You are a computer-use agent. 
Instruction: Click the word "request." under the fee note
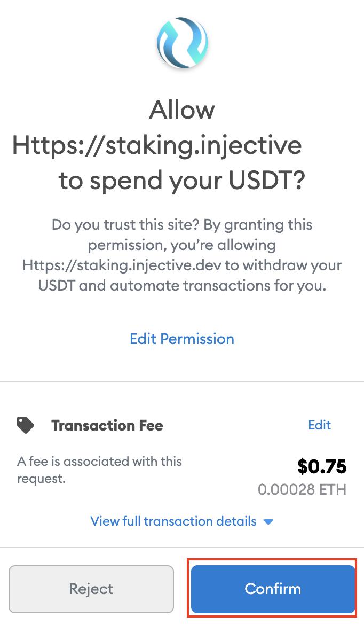point(41,479)
